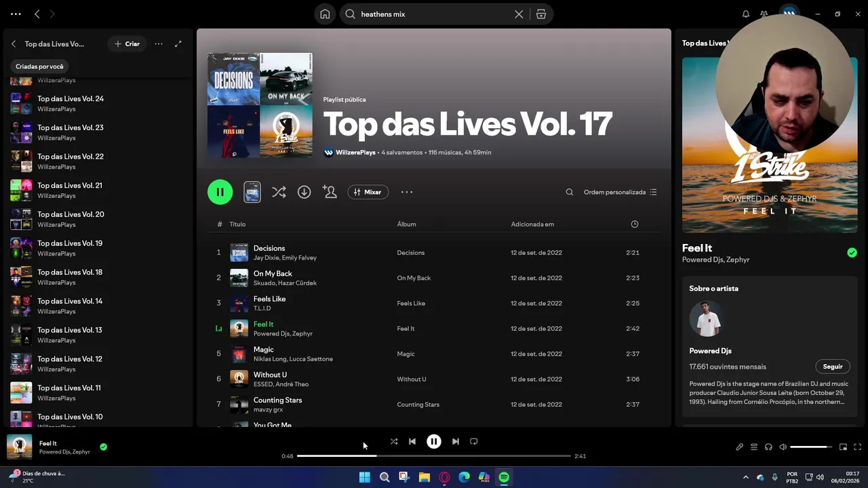The image size is (868, 488).
Task: Toggle shuffle in the player bar
Action: coord(394,441)
